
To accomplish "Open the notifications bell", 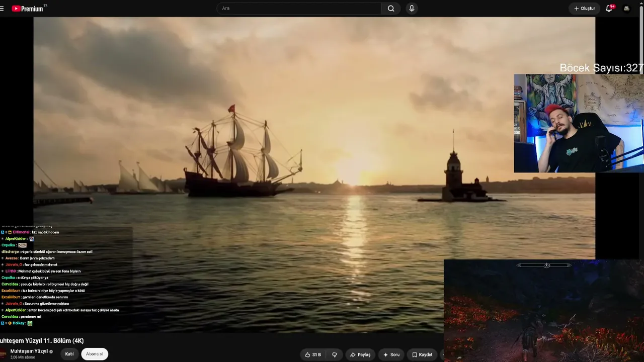I will click(x=609, y=9).
